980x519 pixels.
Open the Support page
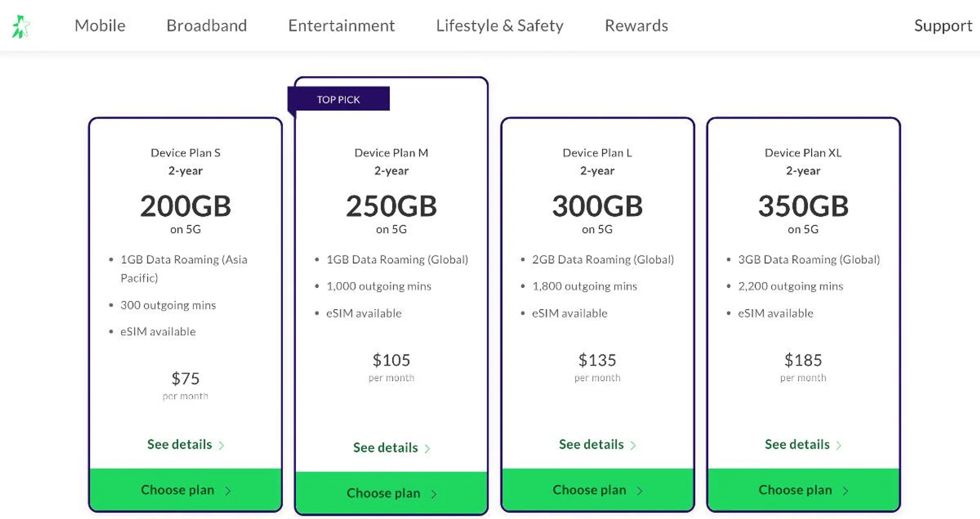coord(943,26)
